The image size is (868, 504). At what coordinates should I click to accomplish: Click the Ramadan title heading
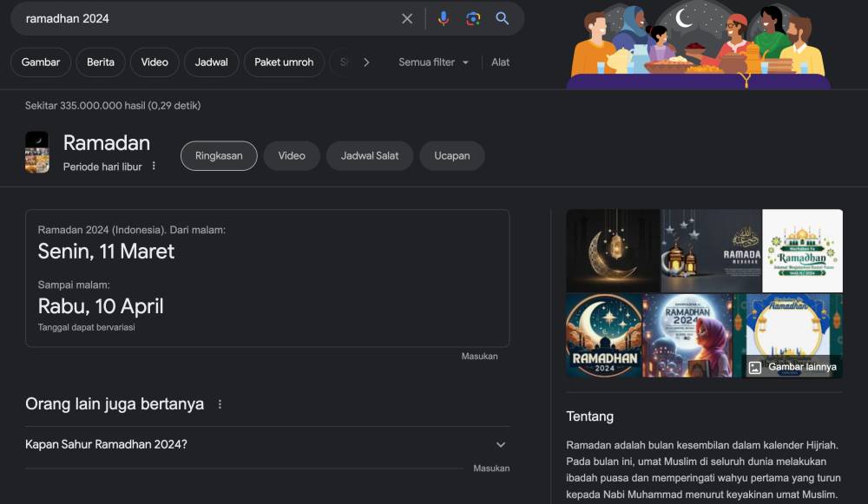point(106,143)
